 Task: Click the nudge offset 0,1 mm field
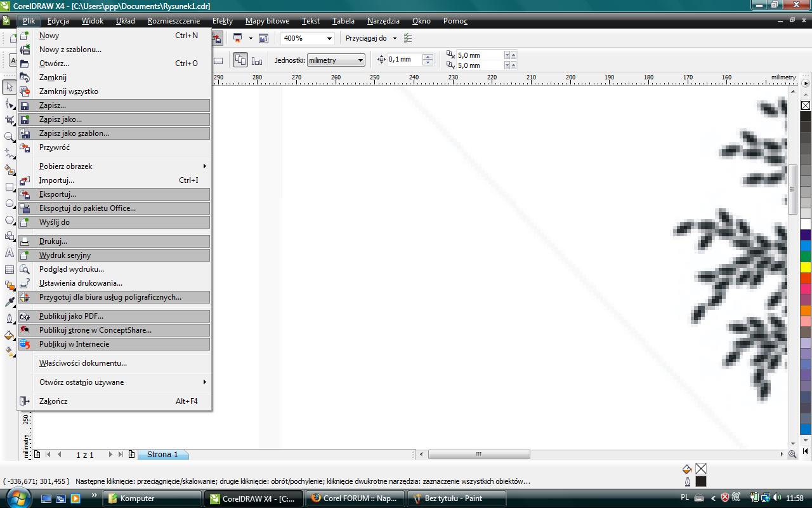tap(405, 60)
